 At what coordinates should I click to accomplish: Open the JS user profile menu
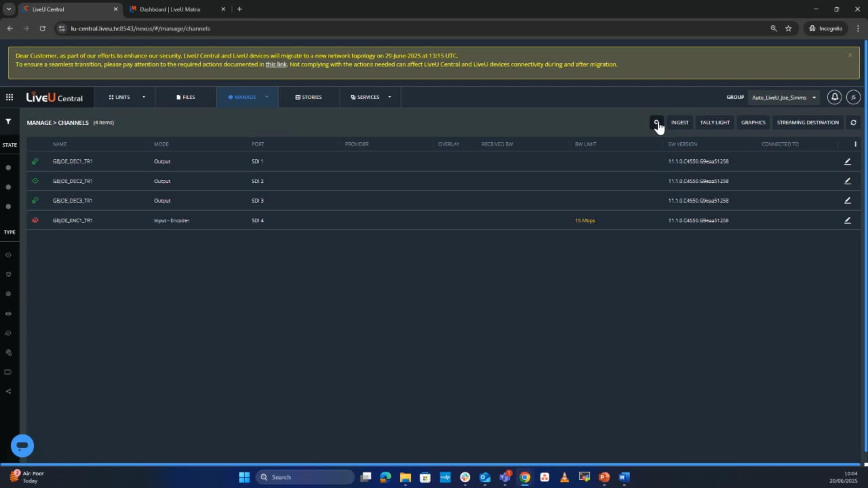point(854,97)
